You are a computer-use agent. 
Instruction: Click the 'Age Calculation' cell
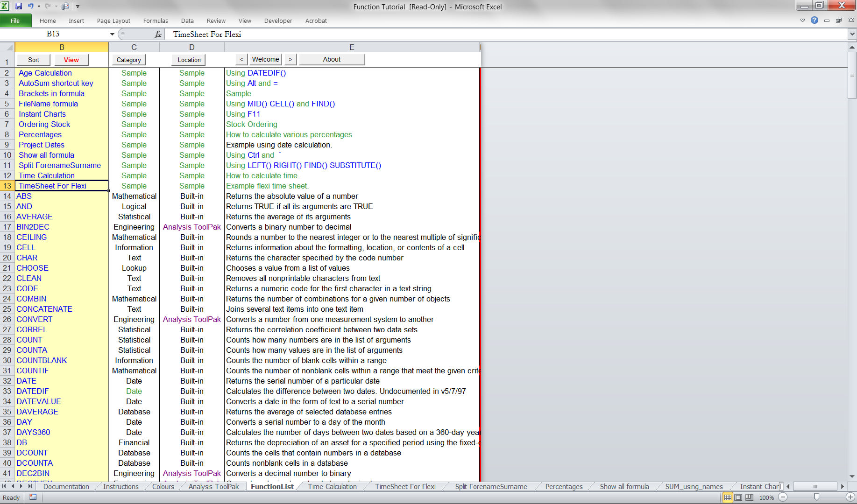[62, 73]
